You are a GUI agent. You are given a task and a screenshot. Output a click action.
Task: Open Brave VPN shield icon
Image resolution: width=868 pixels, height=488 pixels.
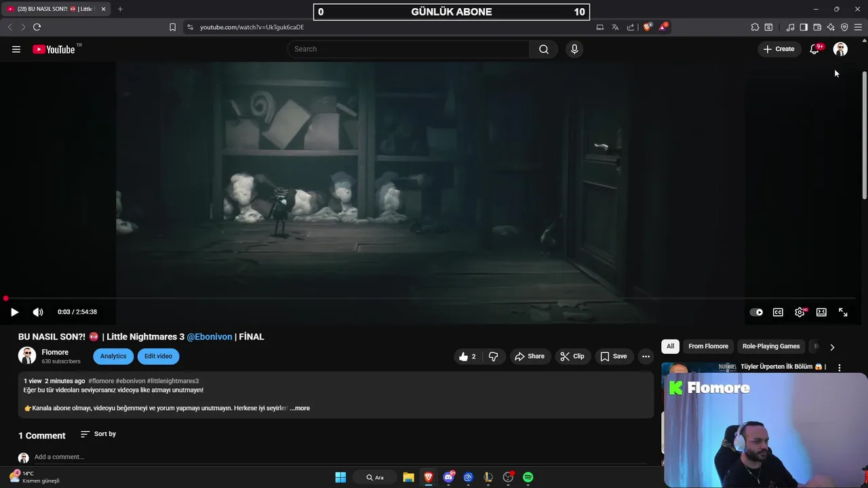844,27
